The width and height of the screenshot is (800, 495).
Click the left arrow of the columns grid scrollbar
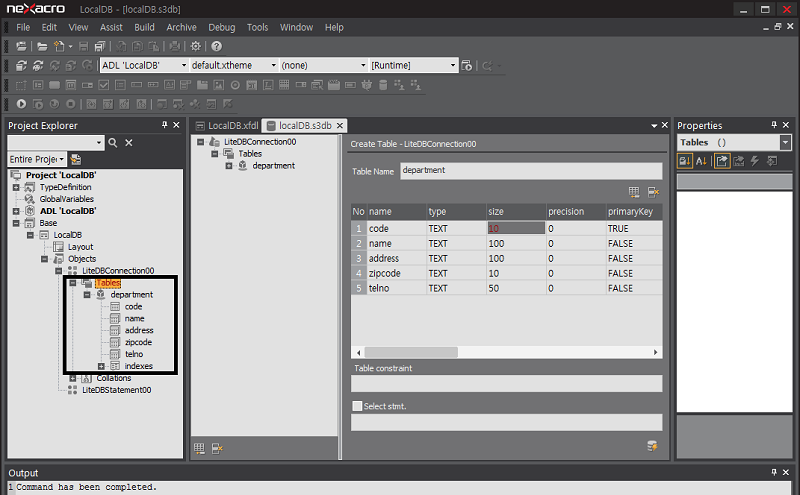(x=359, y=352)
